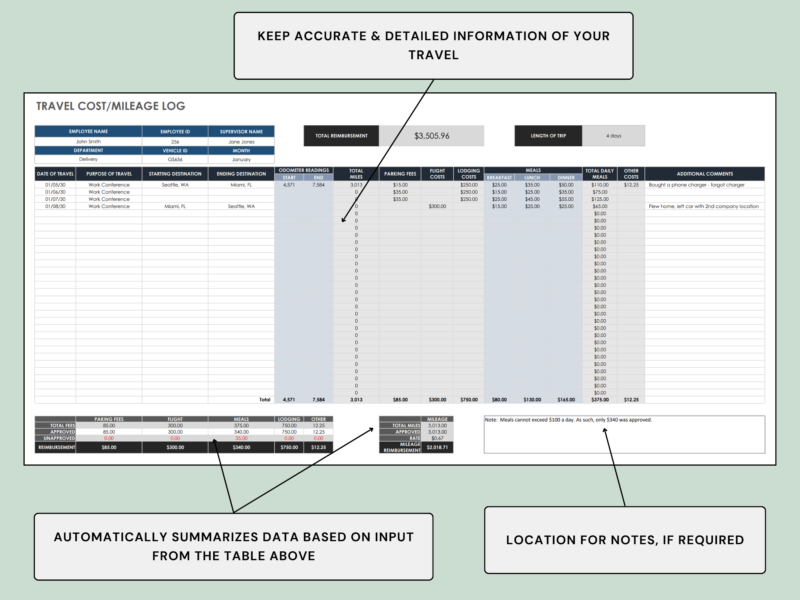Select the lunch total '$130.00'

coord(532,399)
